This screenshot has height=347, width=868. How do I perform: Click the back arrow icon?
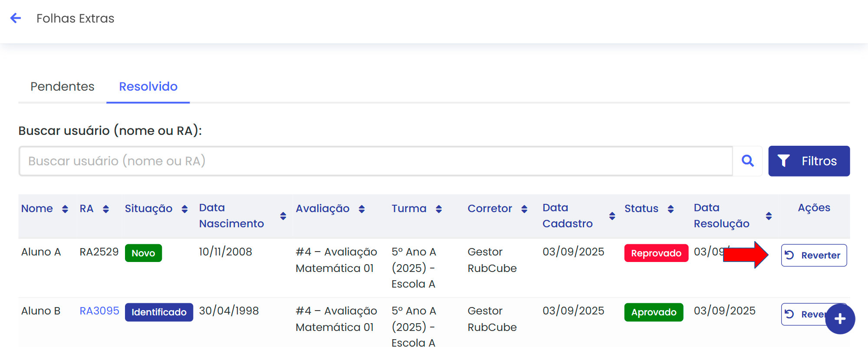16,18
